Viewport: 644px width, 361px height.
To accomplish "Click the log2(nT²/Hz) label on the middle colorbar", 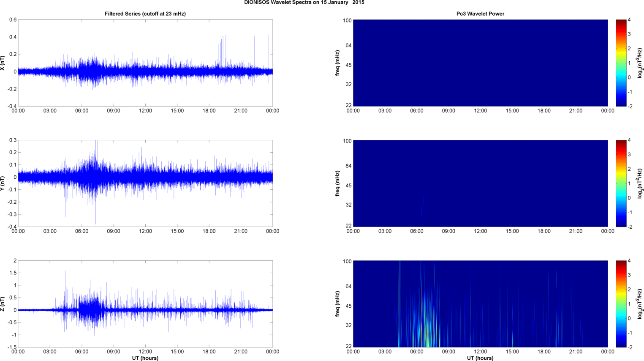I will tap(640, 183).
